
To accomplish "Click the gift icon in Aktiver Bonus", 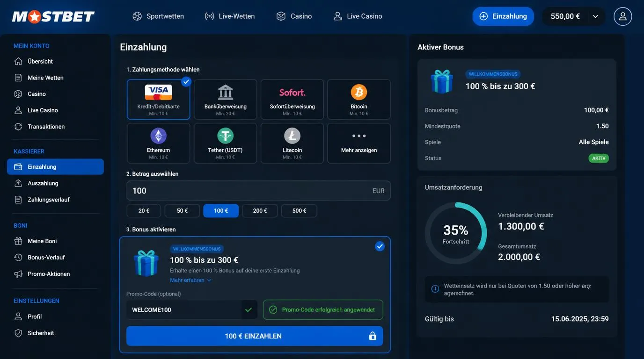I will (442, 81).
